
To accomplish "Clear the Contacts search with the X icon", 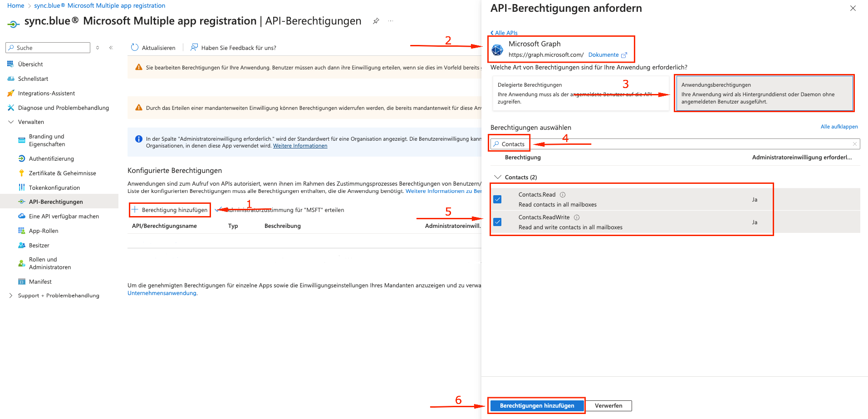I will click(x=855, y=144).
